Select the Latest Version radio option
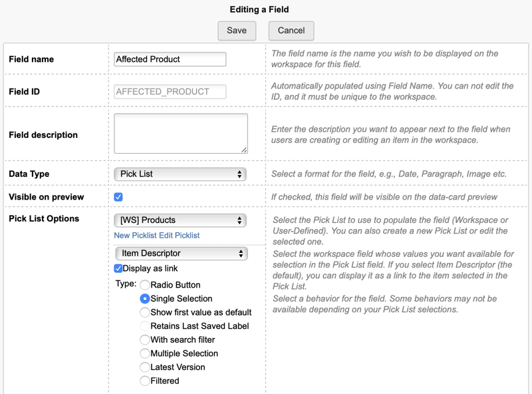 (145, 367)
